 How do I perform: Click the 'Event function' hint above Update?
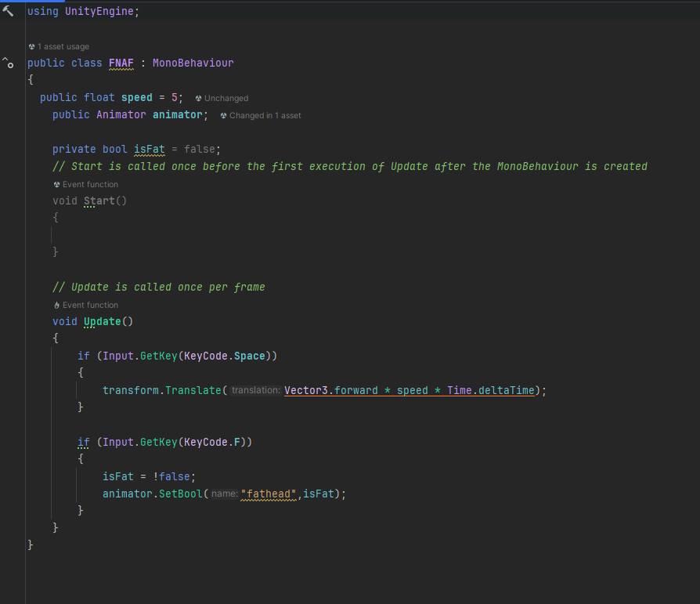[90, 305]
